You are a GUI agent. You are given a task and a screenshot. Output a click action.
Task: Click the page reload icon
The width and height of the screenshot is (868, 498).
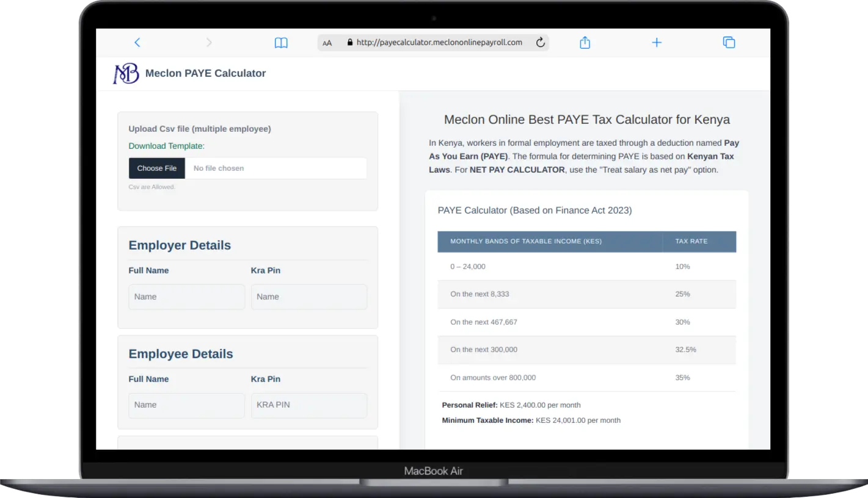coord(540,42)
